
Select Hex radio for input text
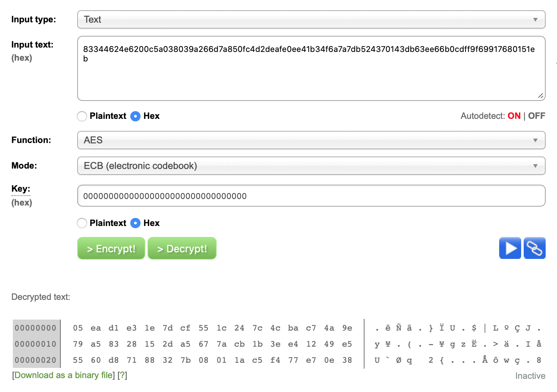point(135,116)
